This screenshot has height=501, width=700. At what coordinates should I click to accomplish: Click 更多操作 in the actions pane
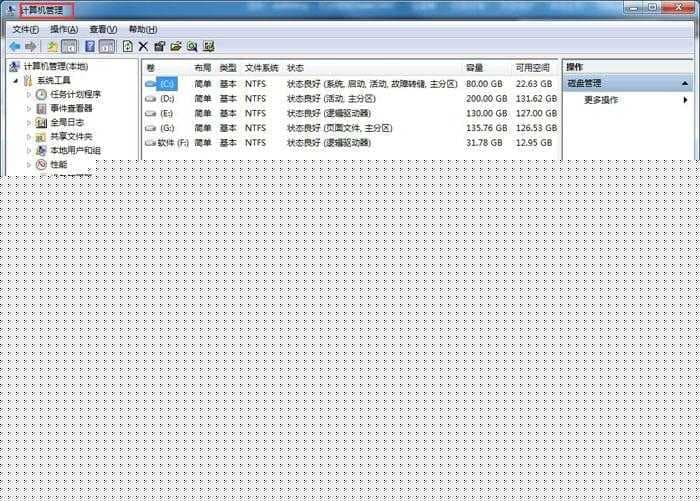tap(601, 100)
